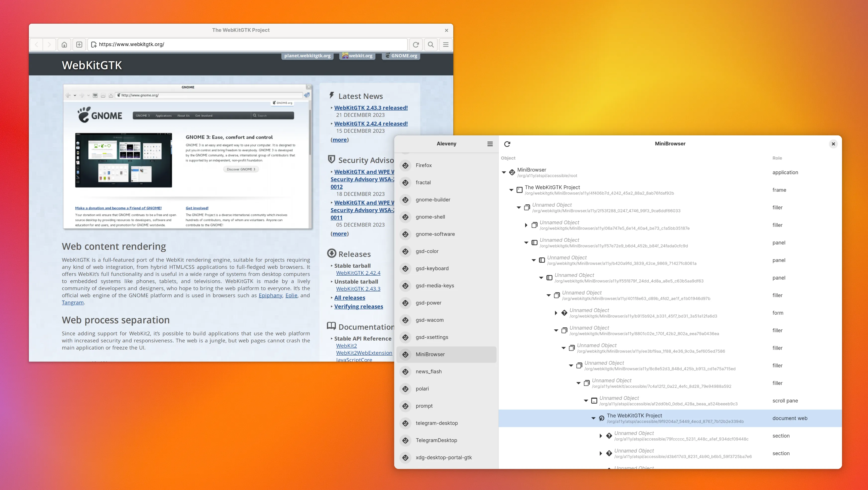Click the Epiphany link in paragraph

270,295
